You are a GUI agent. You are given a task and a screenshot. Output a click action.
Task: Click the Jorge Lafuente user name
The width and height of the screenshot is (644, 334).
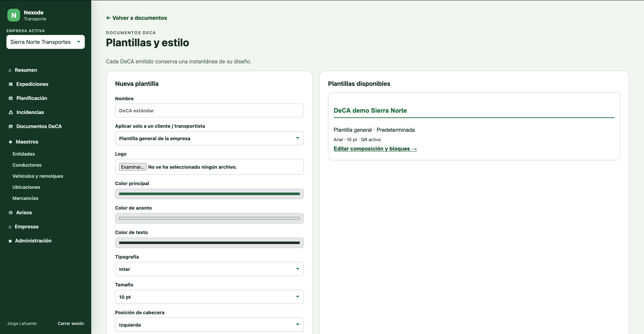pyautogui.click(x=22, y=324)
